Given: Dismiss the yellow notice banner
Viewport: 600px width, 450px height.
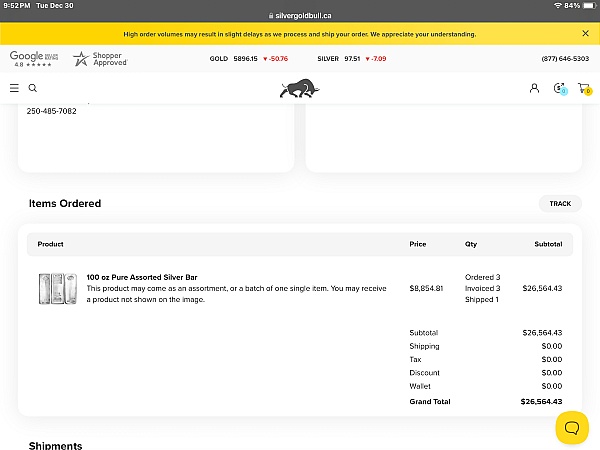Looking at the screenshot, I should click(x=586, y=33).
